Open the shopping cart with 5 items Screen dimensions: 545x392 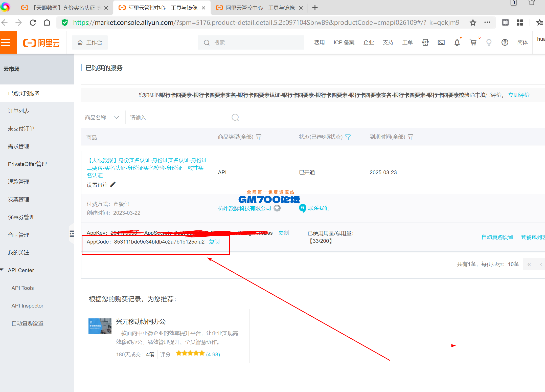tap(473, 42)
